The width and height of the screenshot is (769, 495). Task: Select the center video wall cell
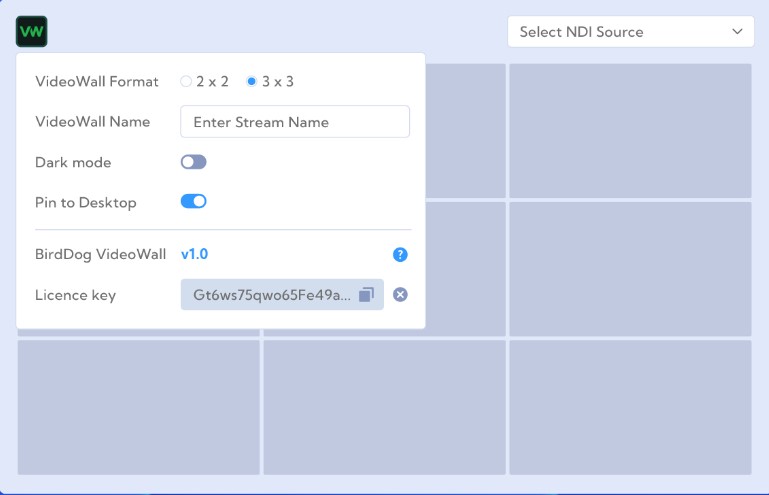click(465, 269)
